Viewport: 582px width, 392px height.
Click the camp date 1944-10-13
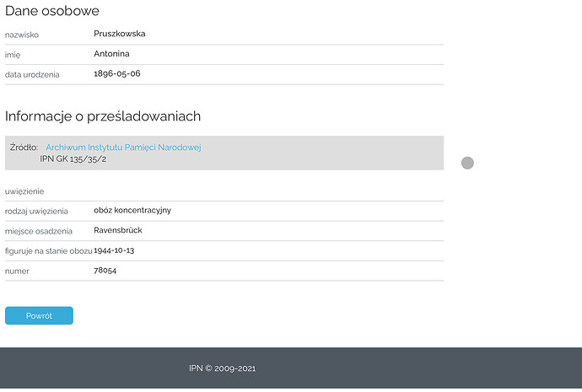pyautogui.click(x=115, y=250)
